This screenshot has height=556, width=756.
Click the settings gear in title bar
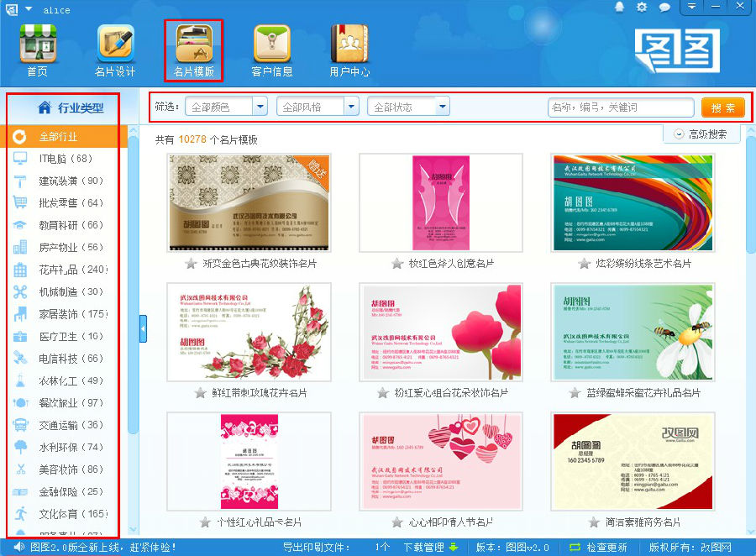pyautogui.click(x=643, y=8)
